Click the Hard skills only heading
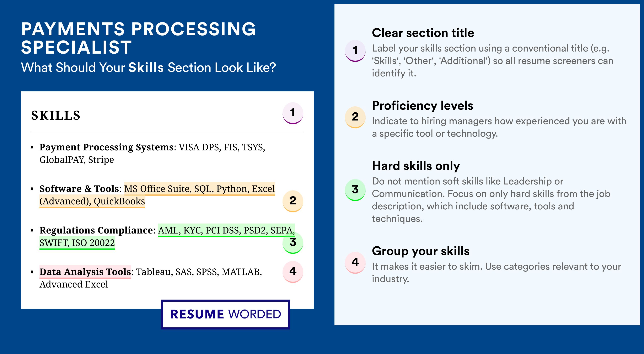Viewport: 644px width, 354px height. click(416, 166)
